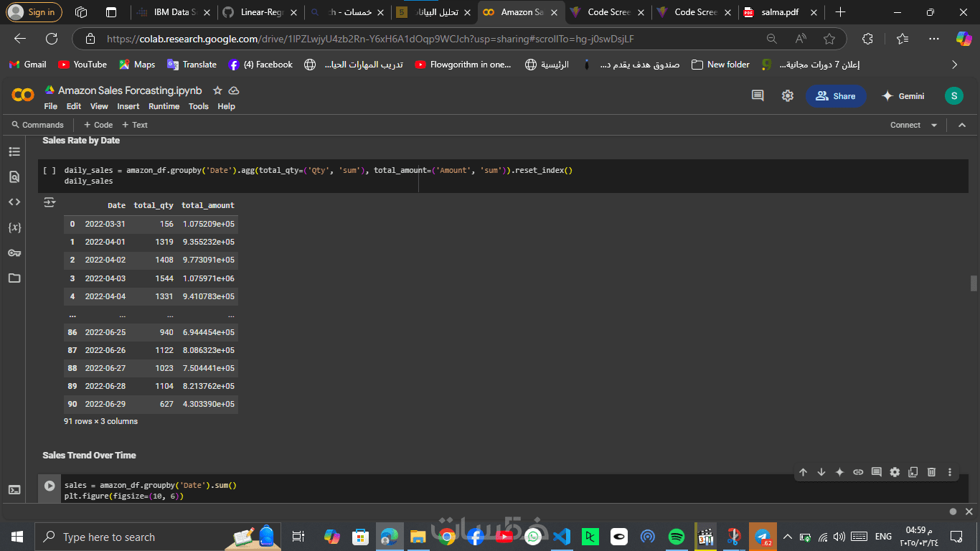Open the Variables {x} sidebar panel
This screenshot has width=980, height=551.
point(14,227)
